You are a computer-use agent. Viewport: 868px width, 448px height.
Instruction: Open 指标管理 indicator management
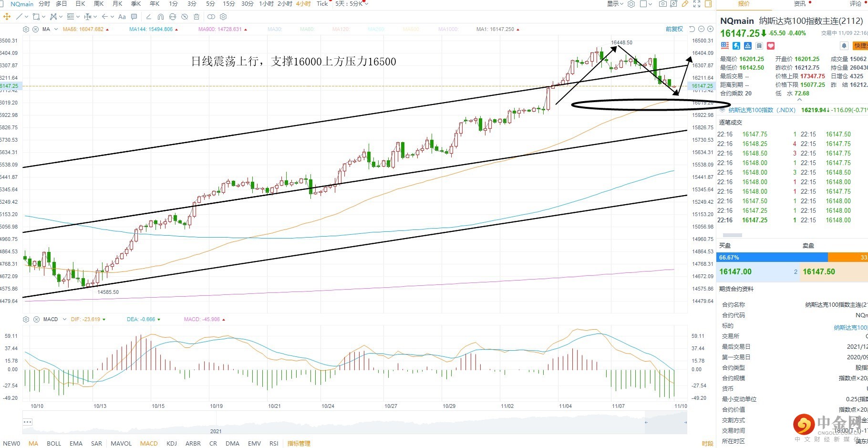(299, 443)
